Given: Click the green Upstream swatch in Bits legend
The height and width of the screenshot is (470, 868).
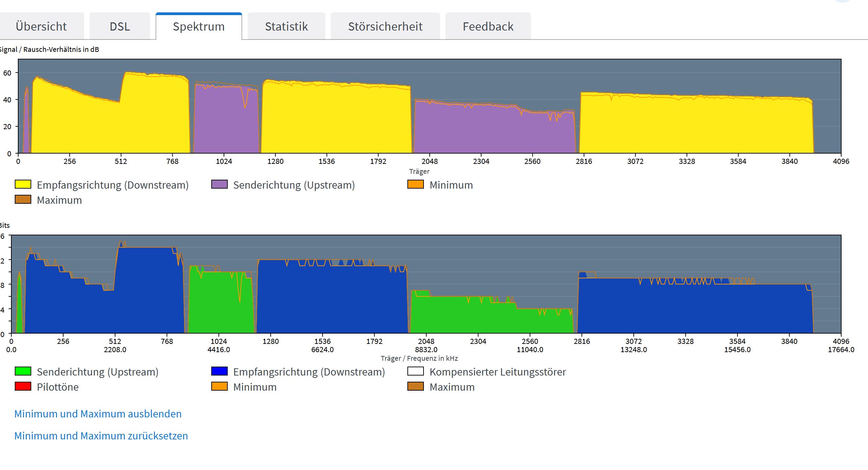Looking at the screenshot, I should point(23,371).
